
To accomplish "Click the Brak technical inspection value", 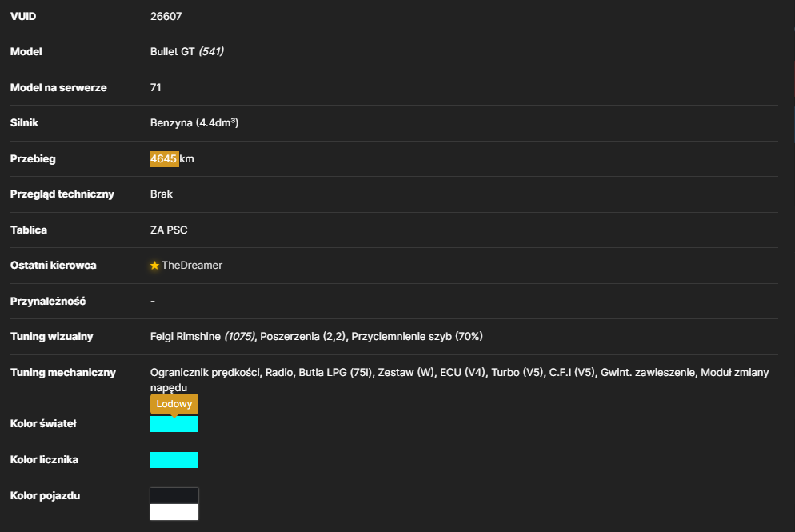I will [162, 194].
